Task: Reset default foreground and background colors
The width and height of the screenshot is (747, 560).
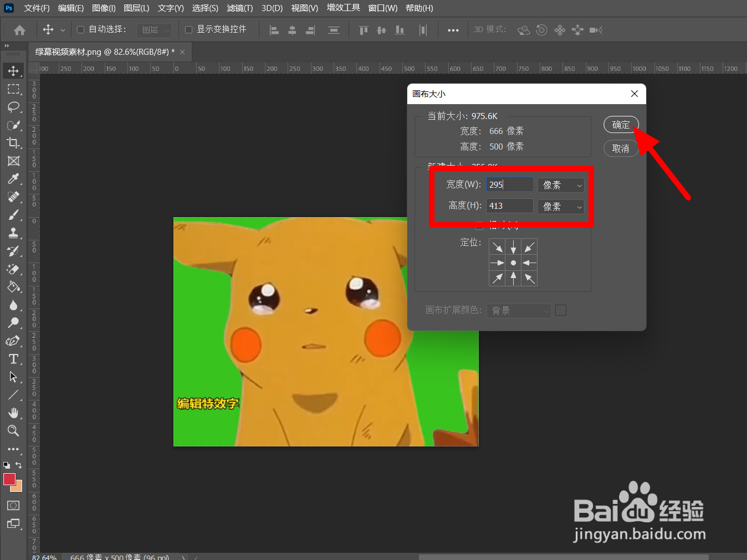Action: tap(7, 465)
